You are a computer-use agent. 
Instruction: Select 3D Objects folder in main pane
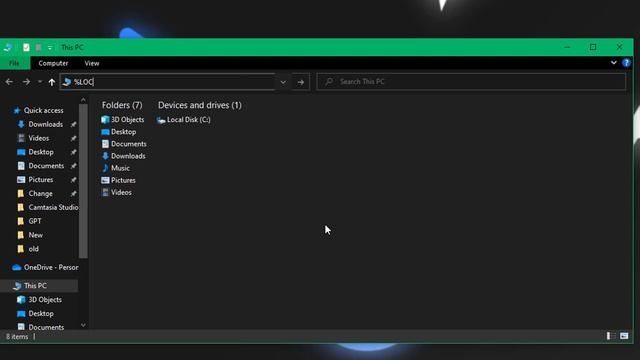(123, 120)
